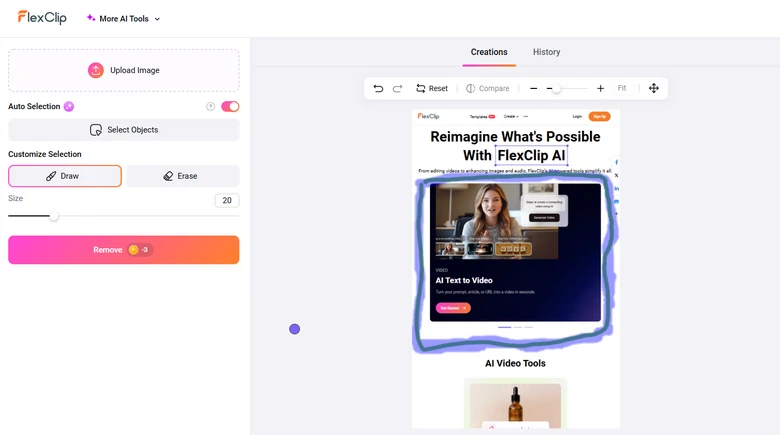Reset the image edits
The height and width of the screenshot is (435, 780).
(432, 88)
